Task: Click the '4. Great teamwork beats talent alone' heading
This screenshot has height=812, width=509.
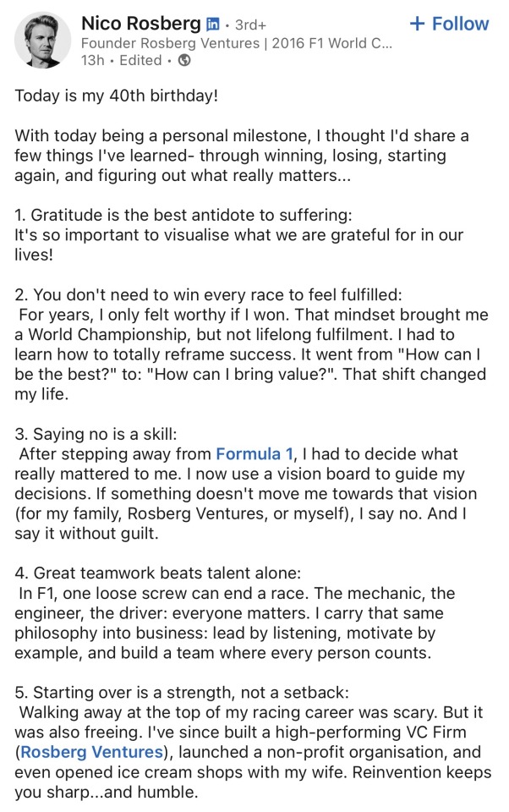Action: tap(157, 573)
